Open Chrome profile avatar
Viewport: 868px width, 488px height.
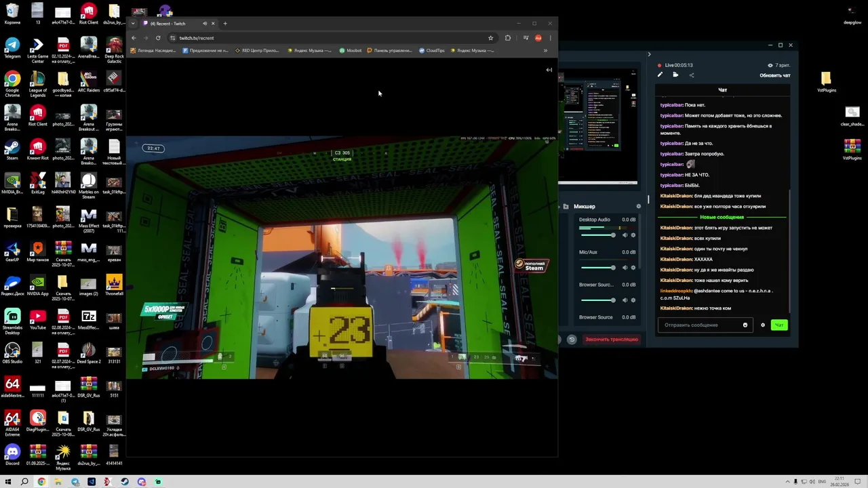click(x=538, y=38)
